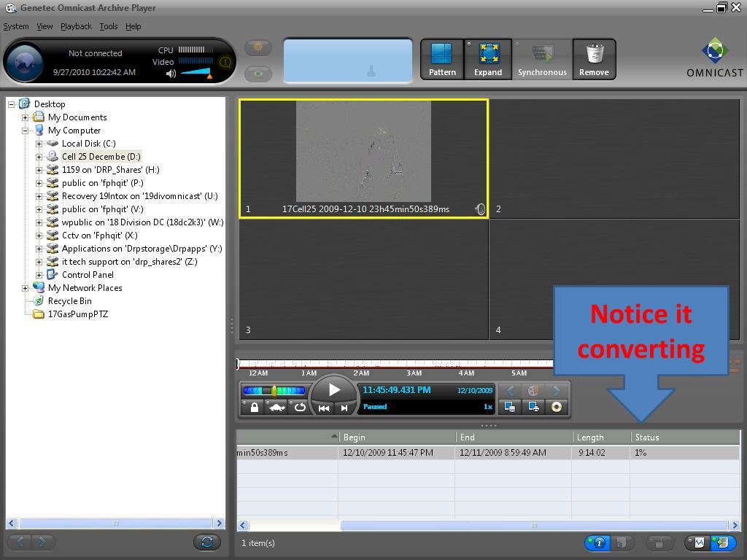Toggle Synchronous playback mode
Screen dimensions: 747x560
542,60
